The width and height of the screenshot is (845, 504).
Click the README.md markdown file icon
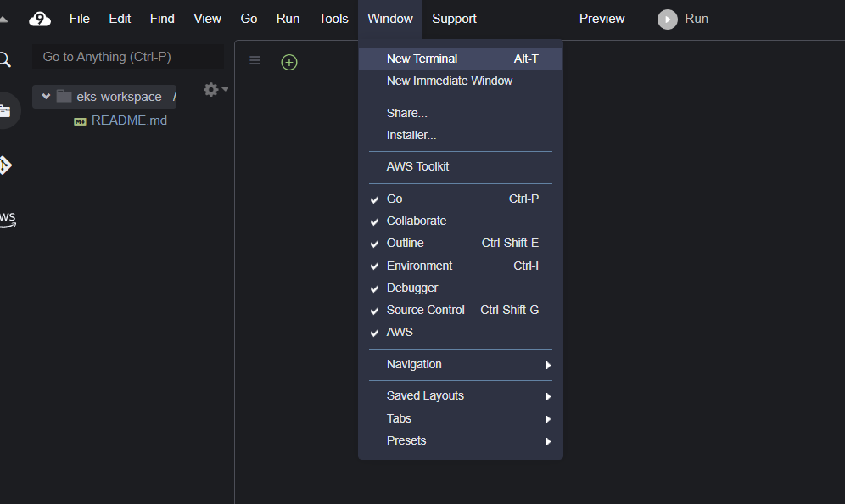(80, 122)
